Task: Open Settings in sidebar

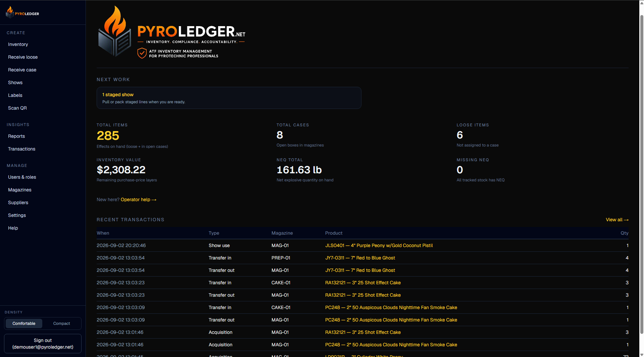Action: [17, 215]
